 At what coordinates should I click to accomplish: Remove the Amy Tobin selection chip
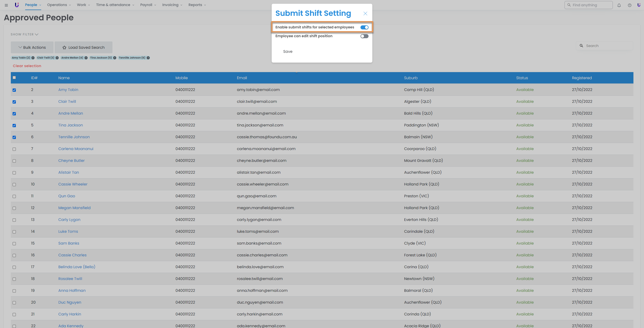click(x=33, y=58)
